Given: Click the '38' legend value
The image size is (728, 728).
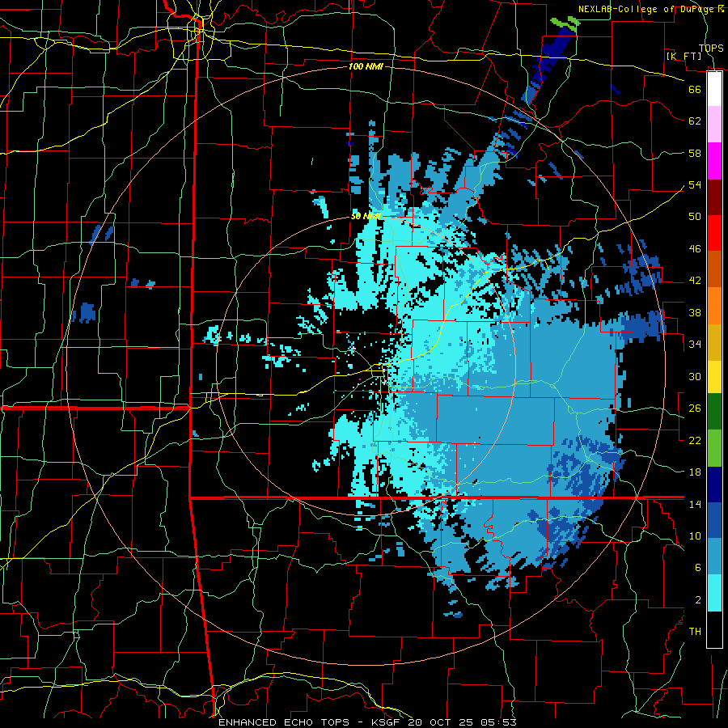Looking at the screenshot, I should tap(695, 312).
